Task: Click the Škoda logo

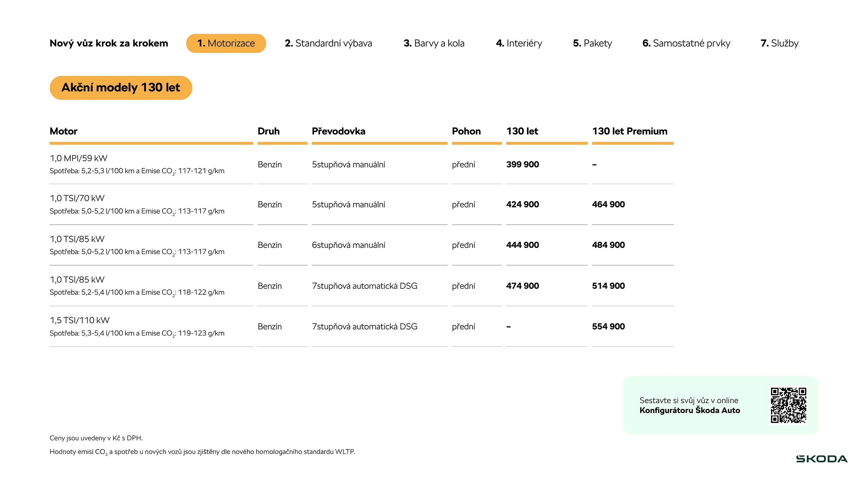Action: tap(822, 459)
